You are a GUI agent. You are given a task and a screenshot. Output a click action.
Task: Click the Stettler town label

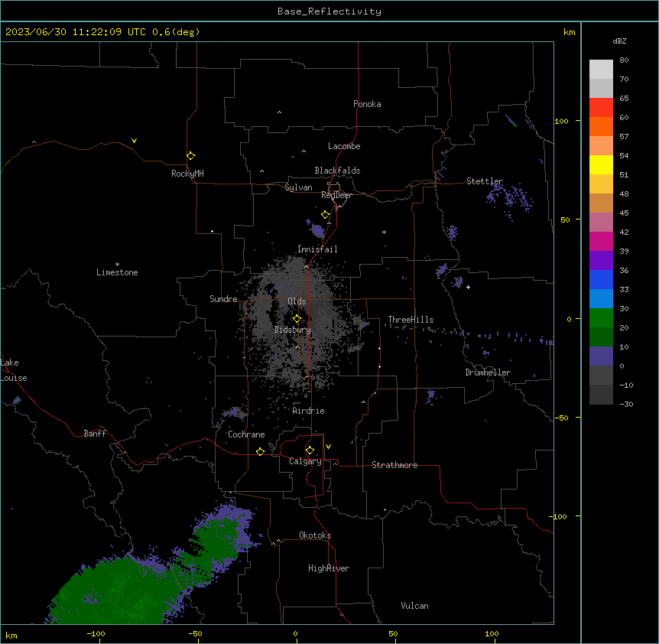point(485,181)
